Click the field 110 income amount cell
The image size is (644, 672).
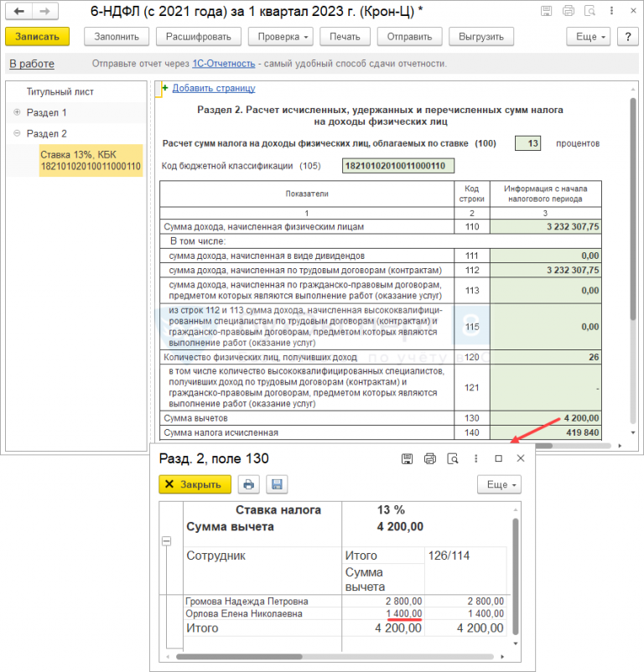tap(546, 227)
